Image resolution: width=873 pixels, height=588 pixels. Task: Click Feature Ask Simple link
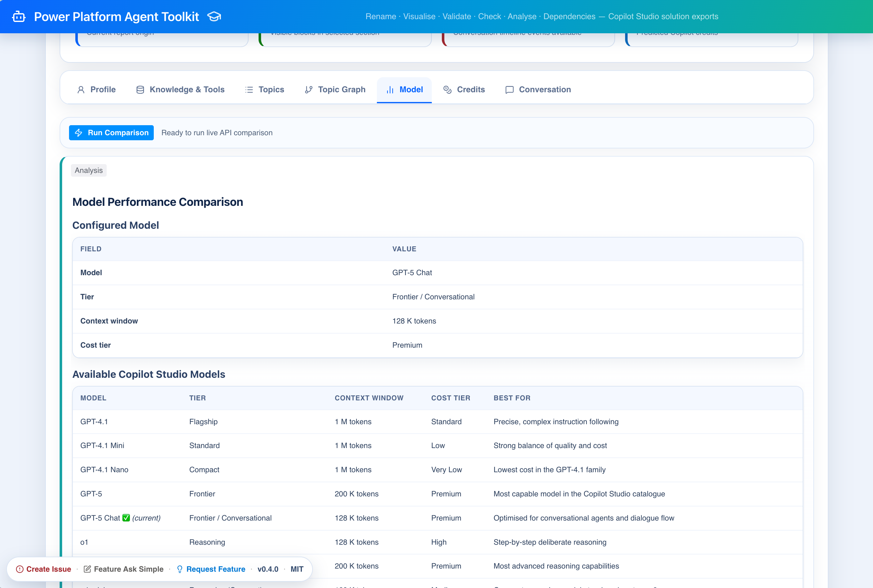click(128, 569)
